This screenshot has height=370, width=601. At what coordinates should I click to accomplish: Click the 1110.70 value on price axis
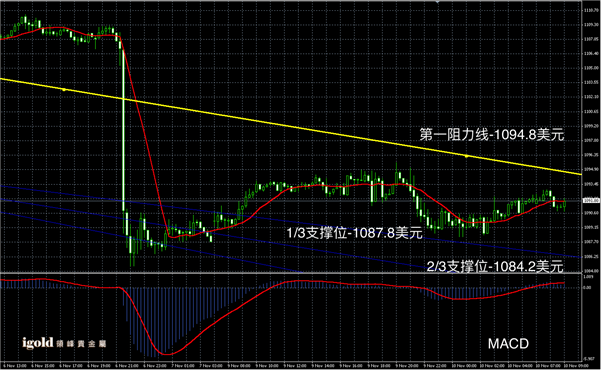[591, 10]
